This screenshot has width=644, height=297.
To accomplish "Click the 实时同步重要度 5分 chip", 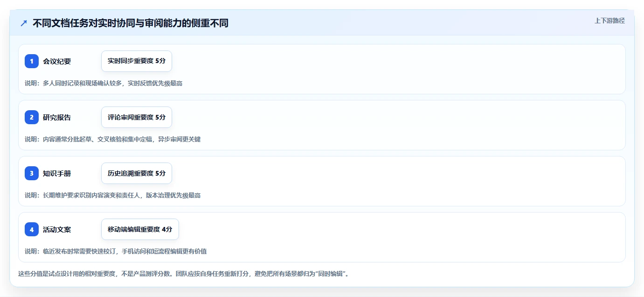I will click(x=137, y=61).
